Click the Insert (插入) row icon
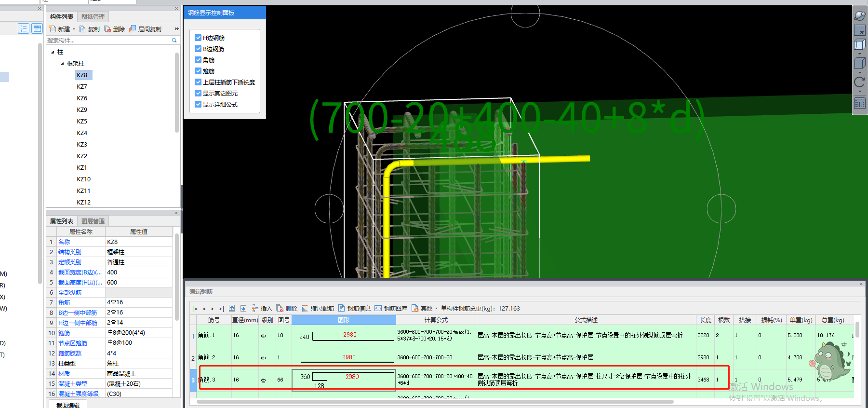868x408 pixels. [255, 308]
